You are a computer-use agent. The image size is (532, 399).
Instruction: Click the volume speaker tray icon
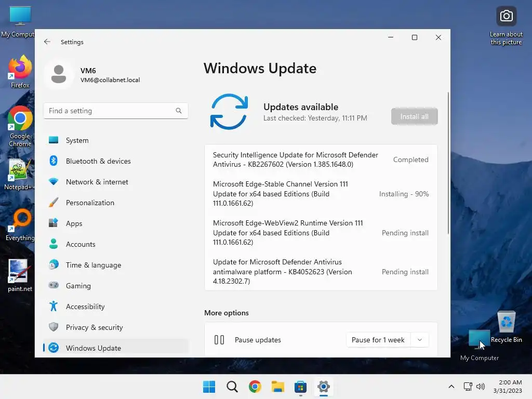(481, 387)
